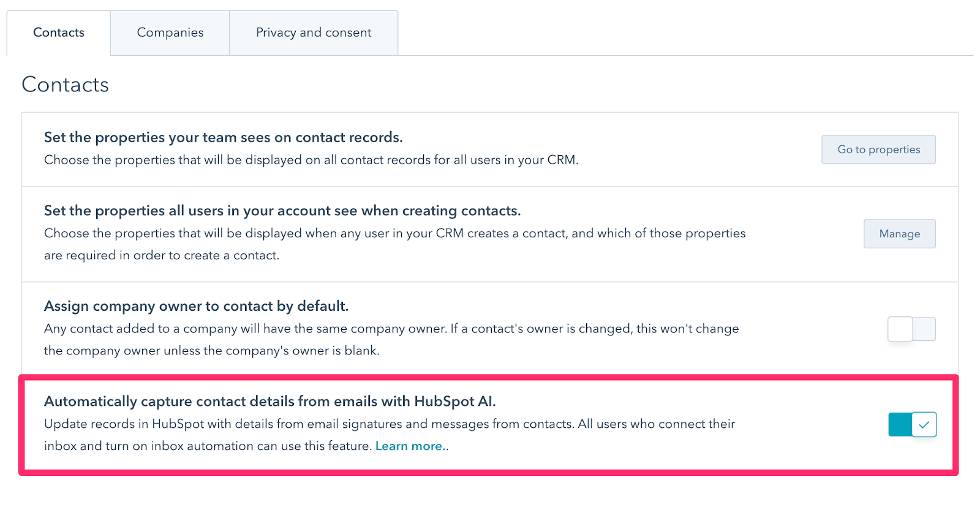Follow the Learn more link
980x507 pixels.
(409, 446)
